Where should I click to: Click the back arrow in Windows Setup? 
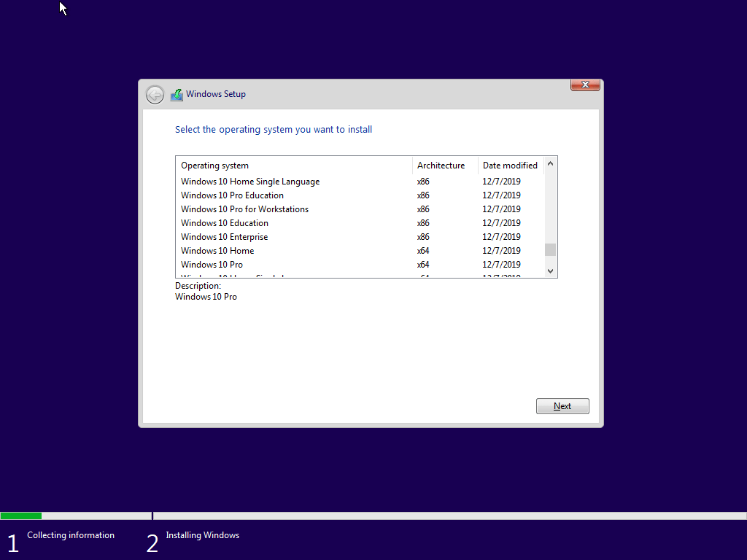pos(155,95)
